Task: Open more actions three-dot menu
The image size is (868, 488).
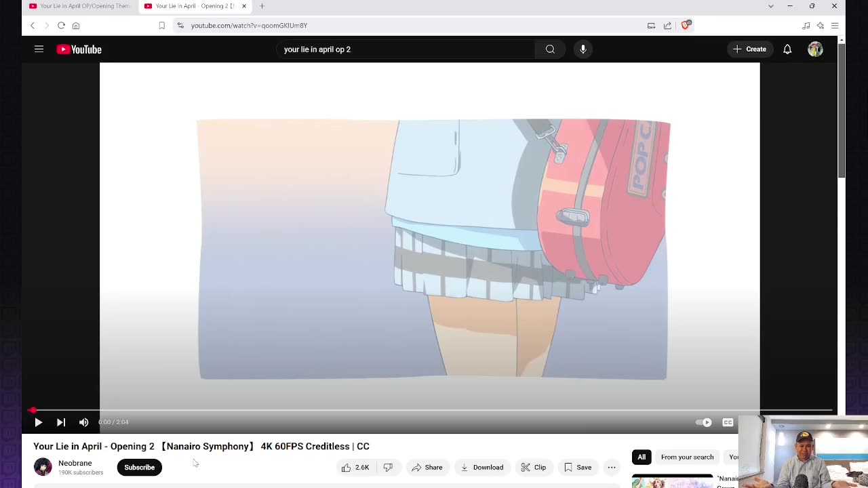Action: coord(612,467)
